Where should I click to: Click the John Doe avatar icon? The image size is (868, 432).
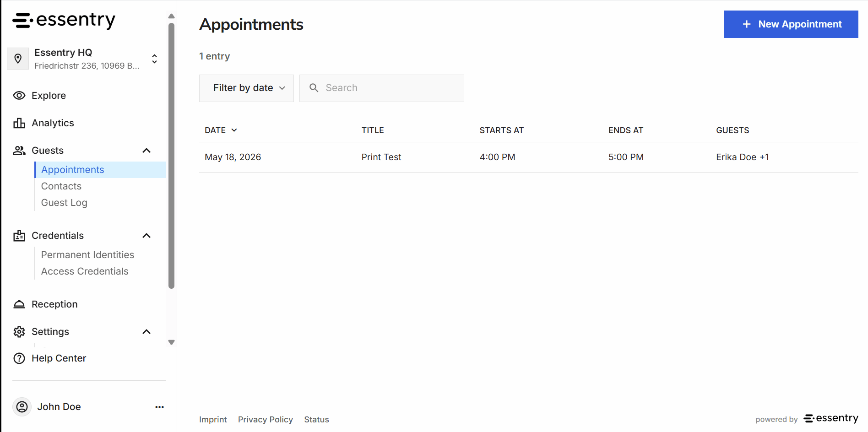pos(22,407)
